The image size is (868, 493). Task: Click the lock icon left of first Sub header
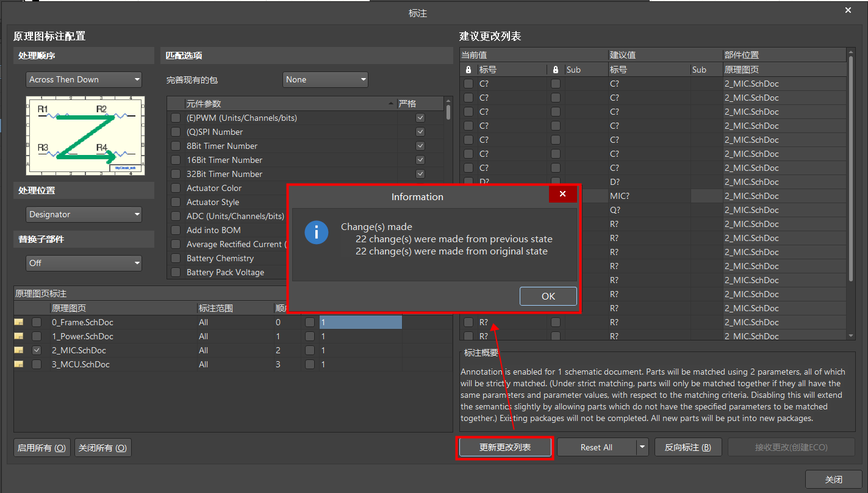pos(555,70)
